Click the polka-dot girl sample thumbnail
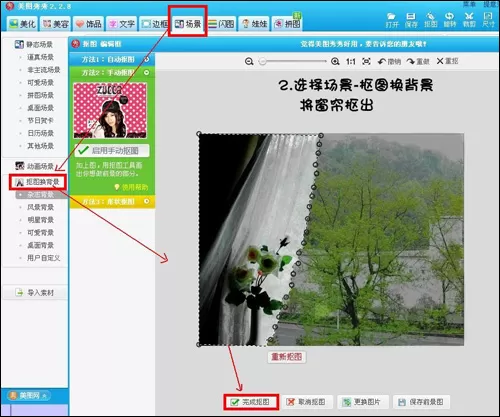 (110, 110)
